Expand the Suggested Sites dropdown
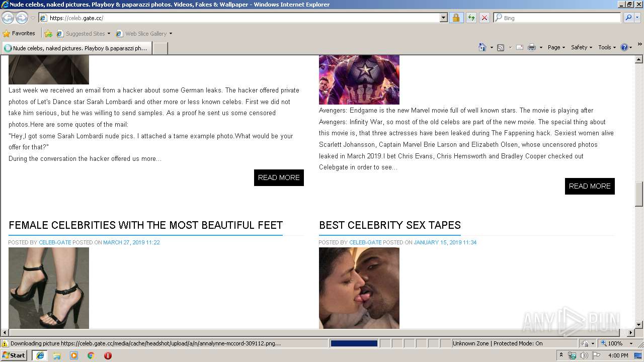The width and height of the screenshot is (644, 362). click(x=109, y=34)
